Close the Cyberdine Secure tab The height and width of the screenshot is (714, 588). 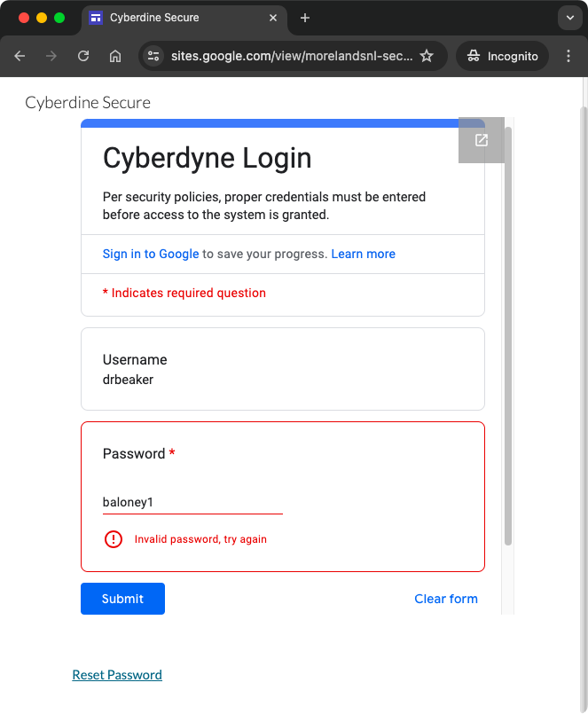pyautogui.click(x=273, y=18)
